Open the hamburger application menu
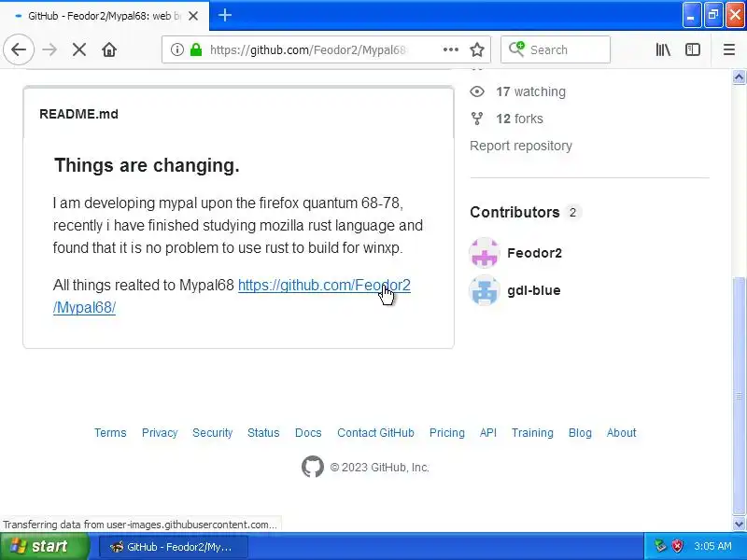This screenshot has width=747, height=560. (x=729, y=49)
